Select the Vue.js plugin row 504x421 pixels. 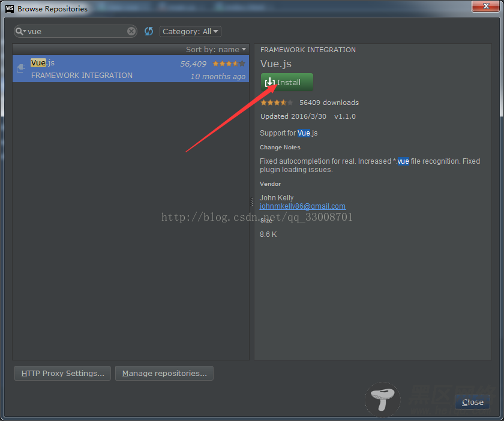pyautogui.click(x=131, y=69)
